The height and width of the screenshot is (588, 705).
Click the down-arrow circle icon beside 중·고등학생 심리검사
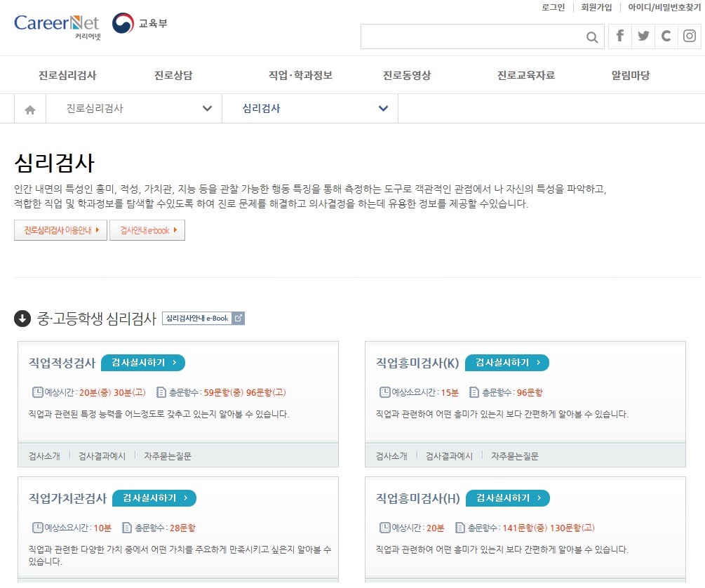(22, 319)
